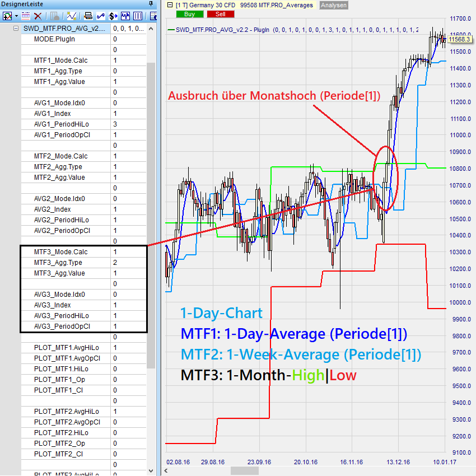476x476 pixels.
Task: Select the PLOT_MTF1_Cl property label
Action: tap(58, 390)
